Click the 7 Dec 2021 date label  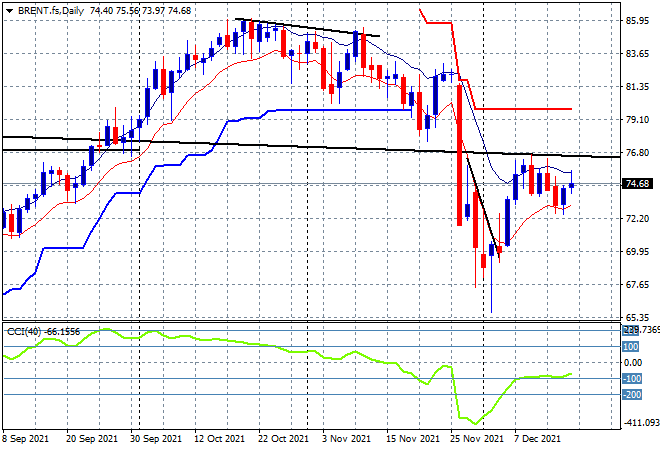click(537, 439)
